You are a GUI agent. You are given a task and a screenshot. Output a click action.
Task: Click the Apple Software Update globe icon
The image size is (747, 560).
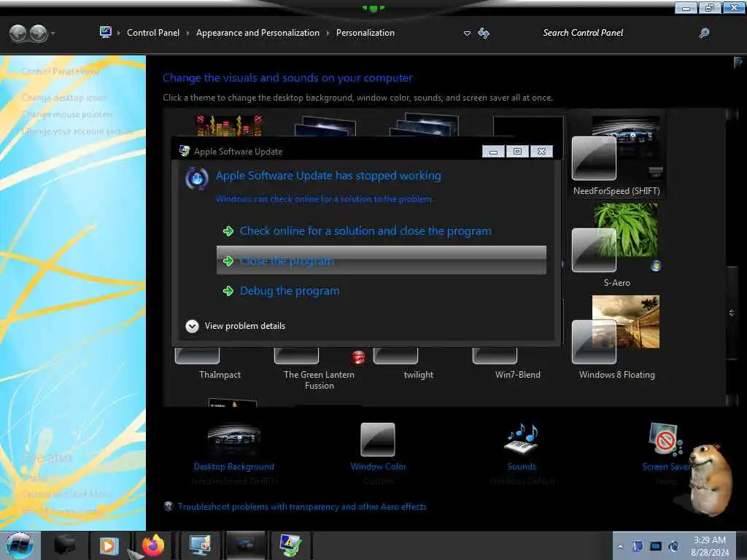tap(197, 179)
